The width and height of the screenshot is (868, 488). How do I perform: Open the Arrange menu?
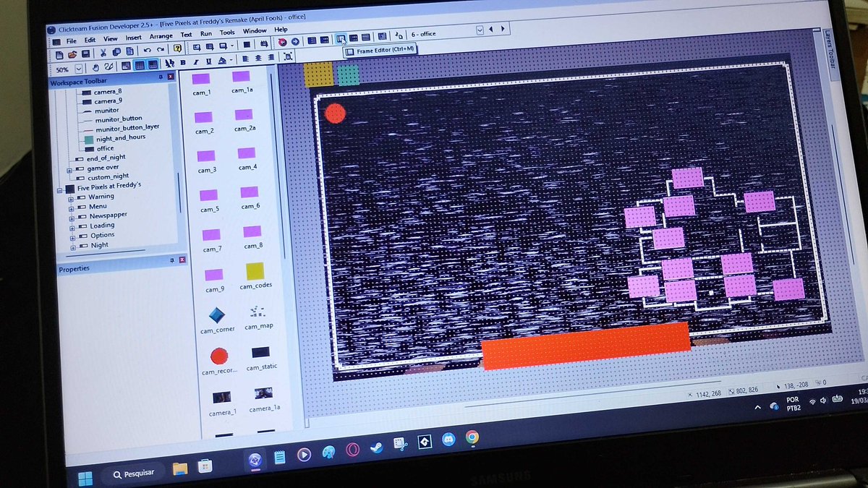[161, 36]
